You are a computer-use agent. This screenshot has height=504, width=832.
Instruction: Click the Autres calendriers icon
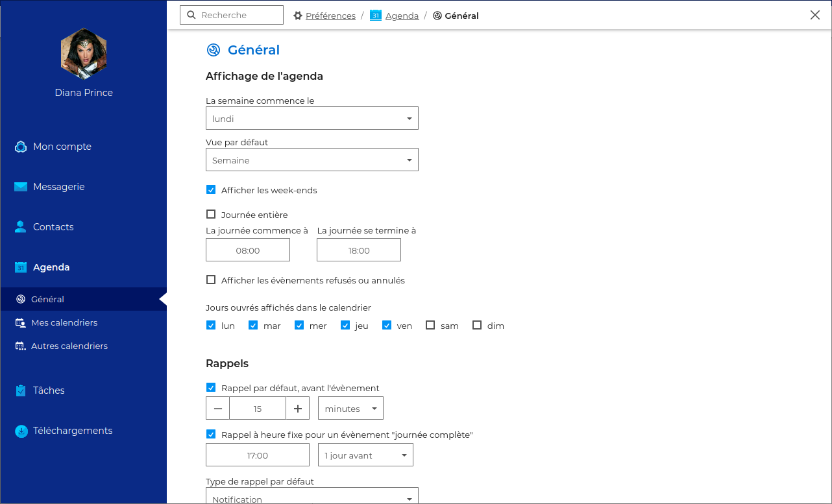(20, 346)
